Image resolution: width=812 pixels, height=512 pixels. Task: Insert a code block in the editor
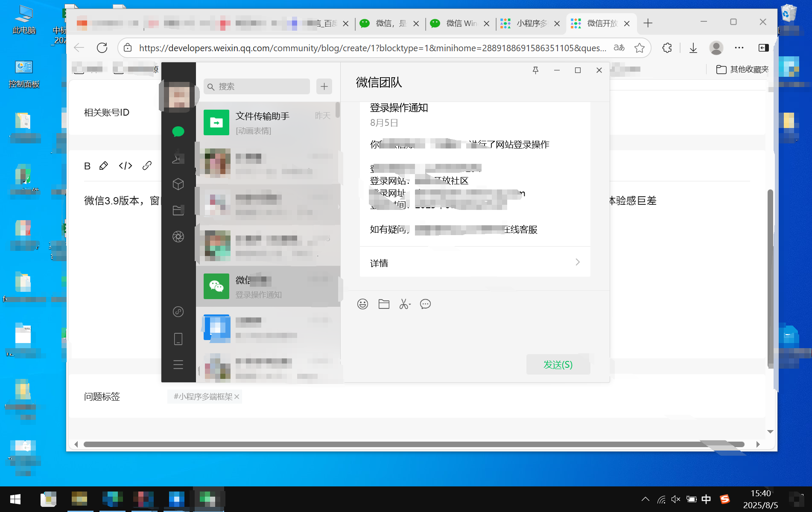(126, 166)
